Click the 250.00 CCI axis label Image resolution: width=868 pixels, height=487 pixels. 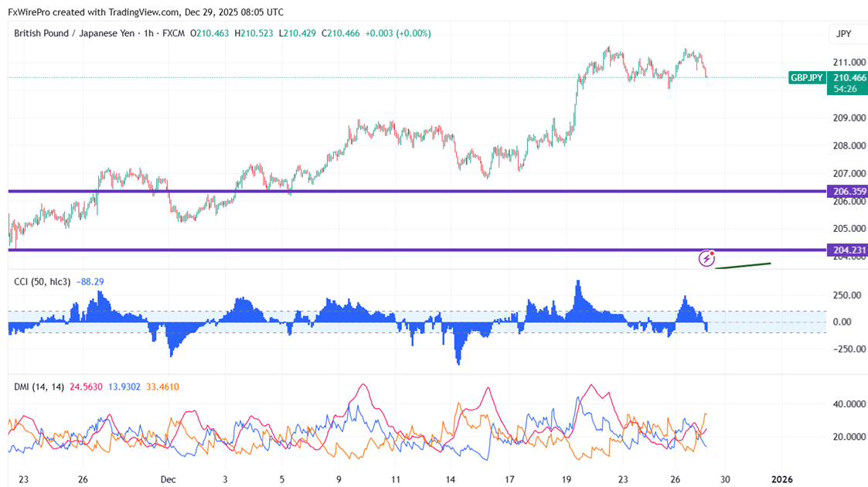(x=846, y=295)
